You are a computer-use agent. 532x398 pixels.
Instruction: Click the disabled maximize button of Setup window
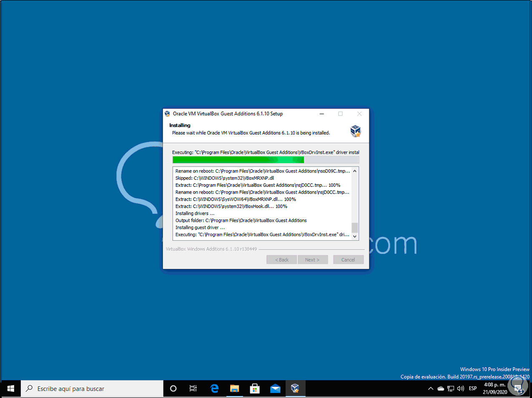tap(341, 113)
